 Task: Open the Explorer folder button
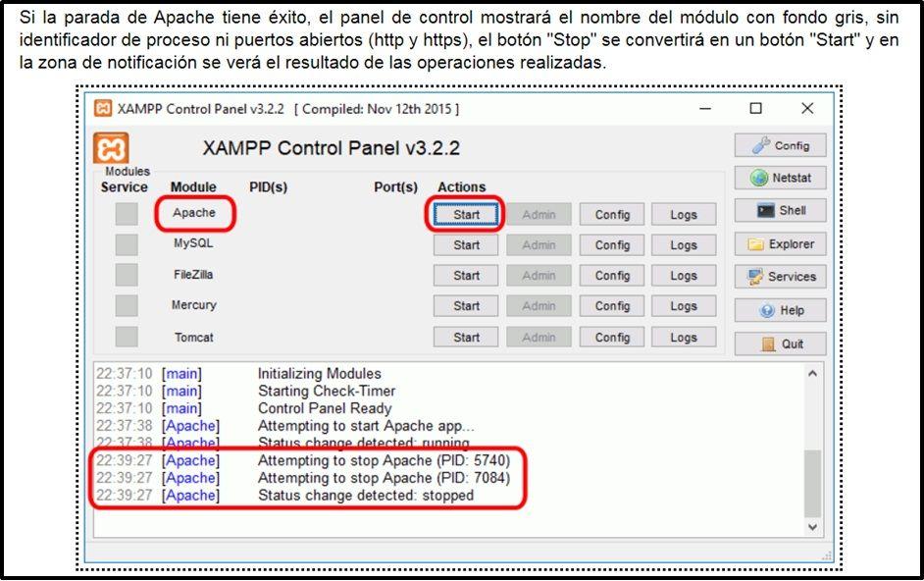pyautogui.click(x=780, y=244)
